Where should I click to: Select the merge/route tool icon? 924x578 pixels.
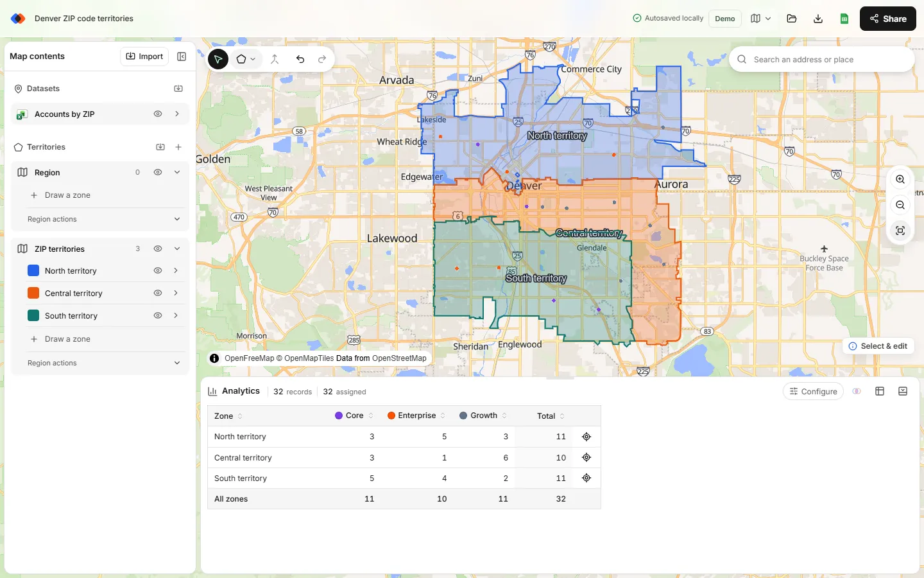tap(275, 59)
